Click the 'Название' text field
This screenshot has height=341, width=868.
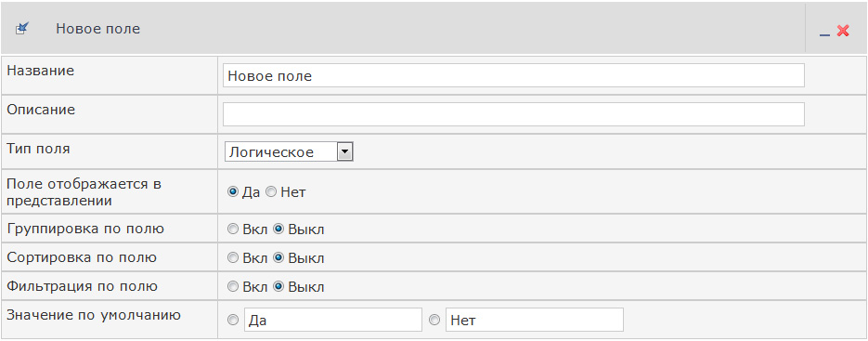513,75
